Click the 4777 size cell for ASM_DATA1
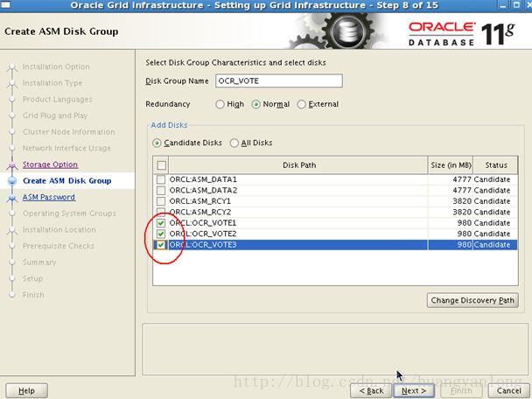The image size is (532, 399). click(451, 179)
